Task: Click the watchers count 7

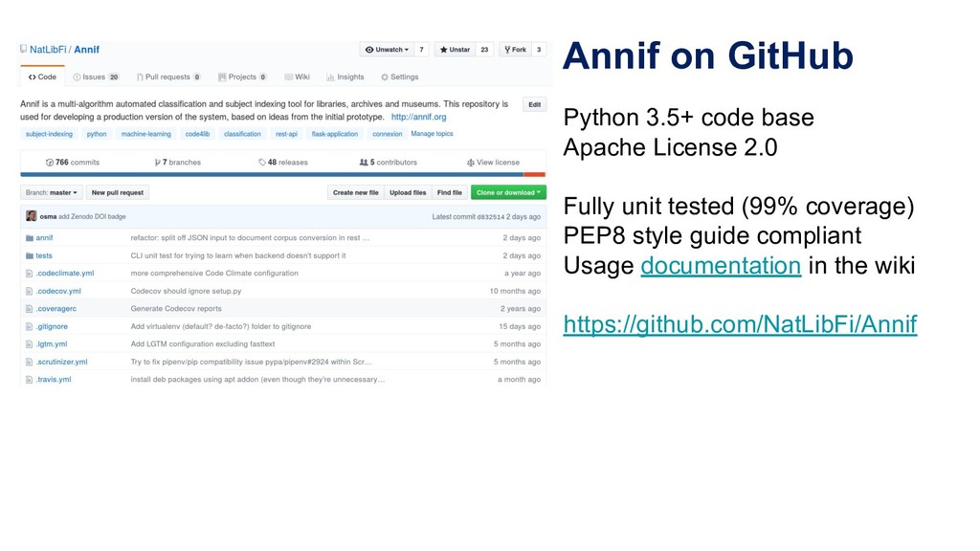Action: pyautogui.click(x=421, y=50)
